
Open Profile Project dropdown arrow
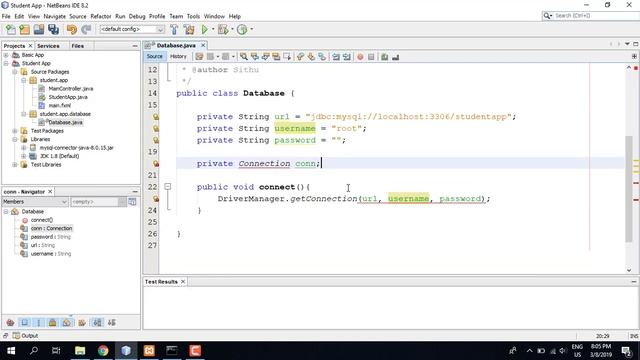251,29
